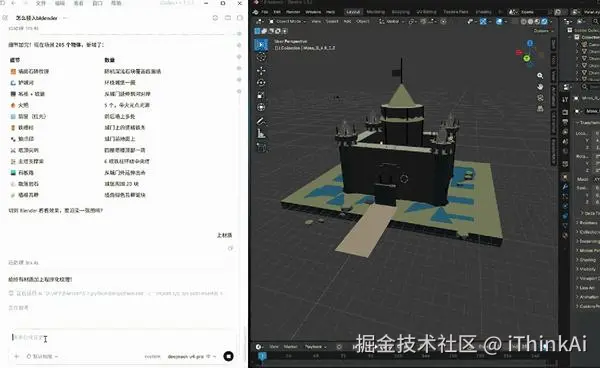The height and width of the screenshot is (368, 600).
Task: Switch to the Layout workspace tab
Action: [x=353, y=12]
